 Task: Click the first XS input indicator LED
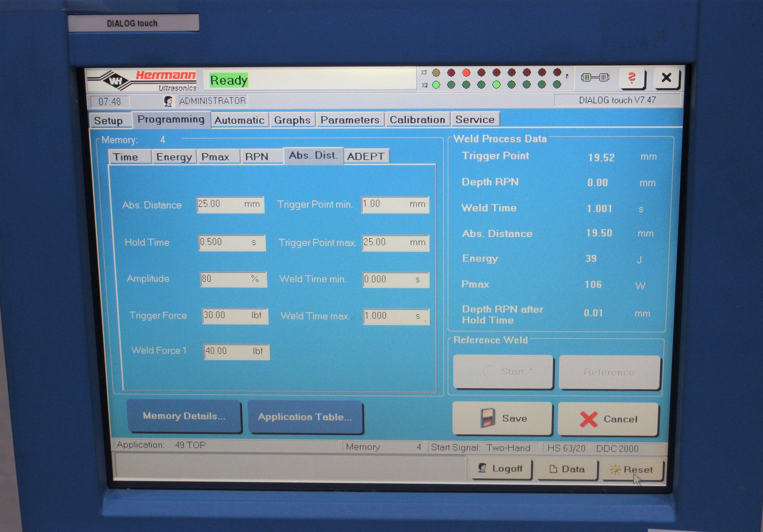click(436, 72)
